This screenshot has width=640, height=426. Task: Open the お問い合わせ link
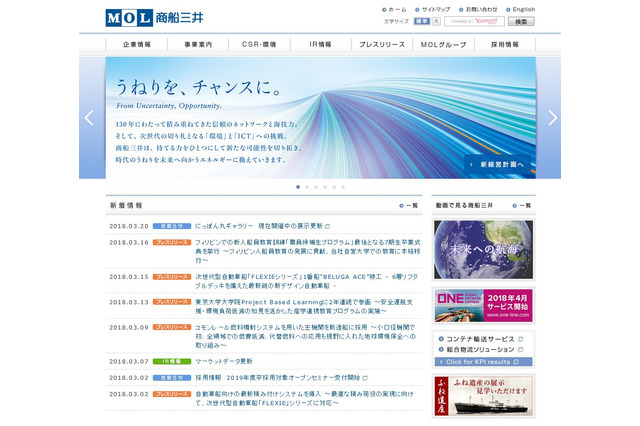(478, 9)
